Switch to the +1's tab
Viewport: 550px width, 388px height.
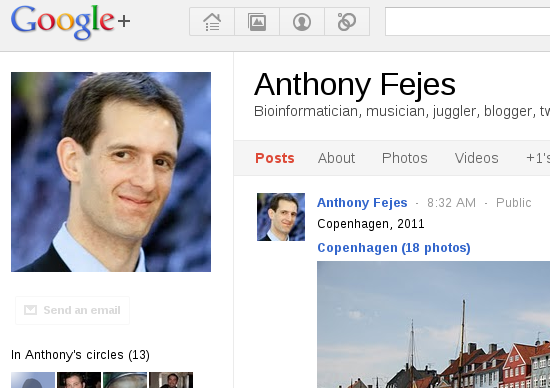tap(538, 158)
